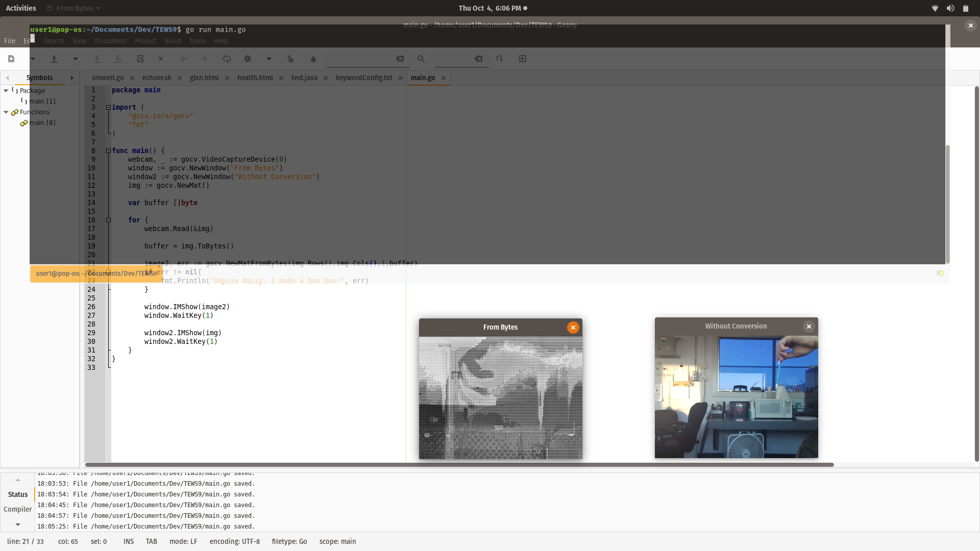Compile the current file via the toolbar icon

(227, 59)
